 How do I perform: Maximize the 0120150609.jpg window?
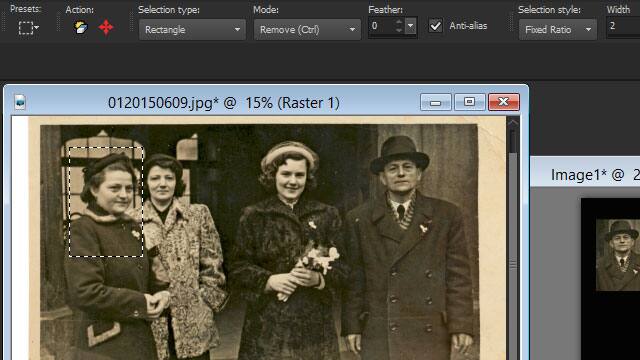[x=469, y=102]
